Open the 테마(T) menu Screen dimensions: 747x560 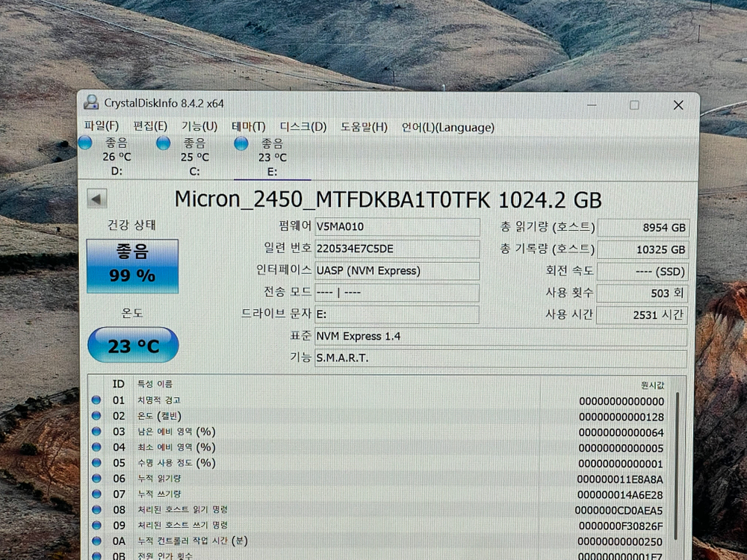[249, 127]
